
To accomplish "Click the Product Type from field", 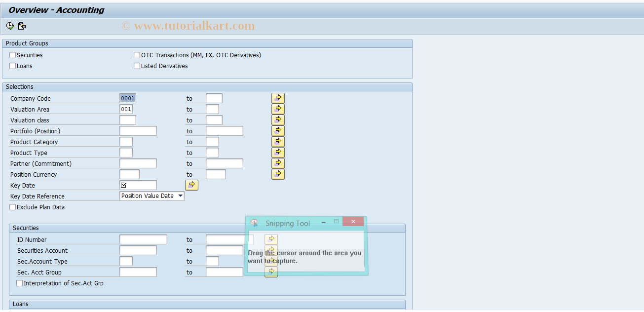I will click(126, 153).
